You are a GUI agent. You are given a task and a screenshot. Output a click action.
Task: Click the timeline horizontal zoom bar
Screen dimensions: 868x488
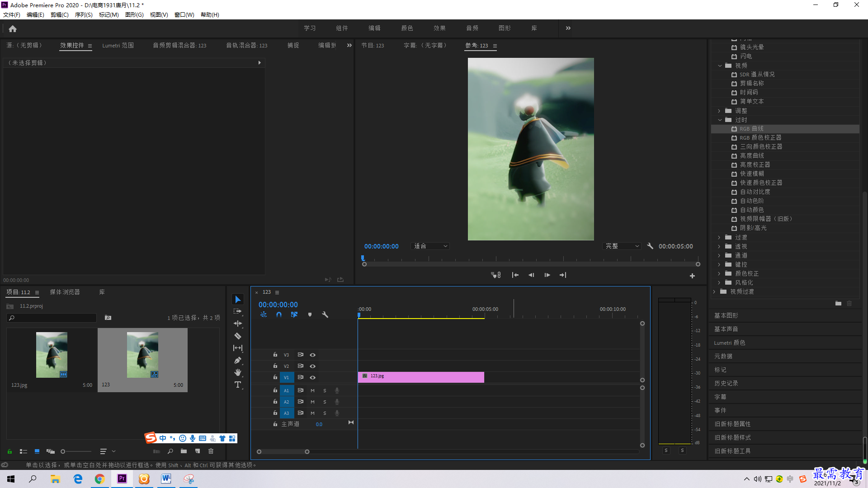click(x=283, y=452)
